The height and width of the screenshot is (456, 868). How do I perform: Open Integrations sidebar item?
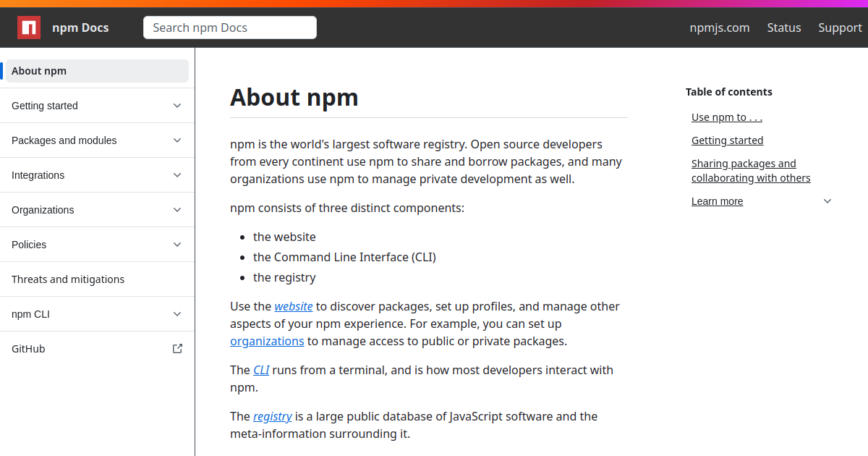pos(97,175)
